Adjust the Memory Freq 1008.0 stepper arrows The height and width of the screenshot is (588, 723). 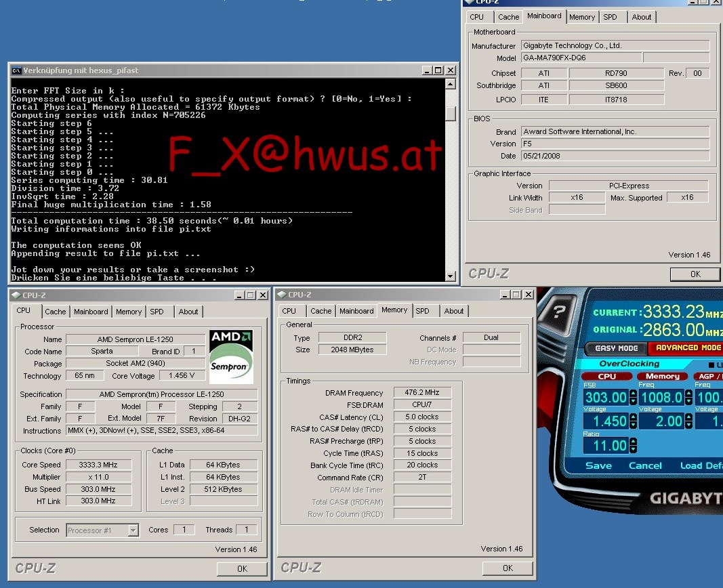pos(688,397)
